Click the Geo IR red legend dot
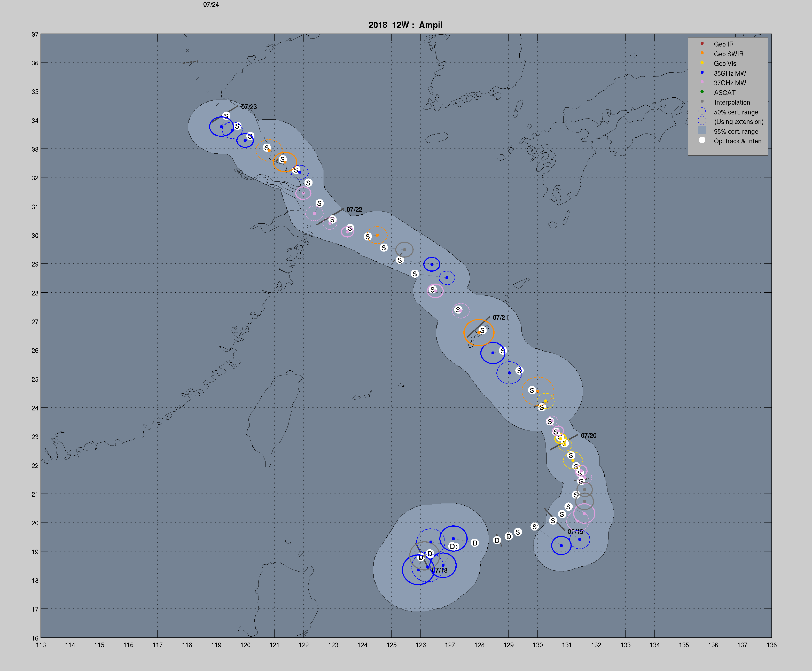This screenshot has height=671, width=812. click(x=702, y=43)
